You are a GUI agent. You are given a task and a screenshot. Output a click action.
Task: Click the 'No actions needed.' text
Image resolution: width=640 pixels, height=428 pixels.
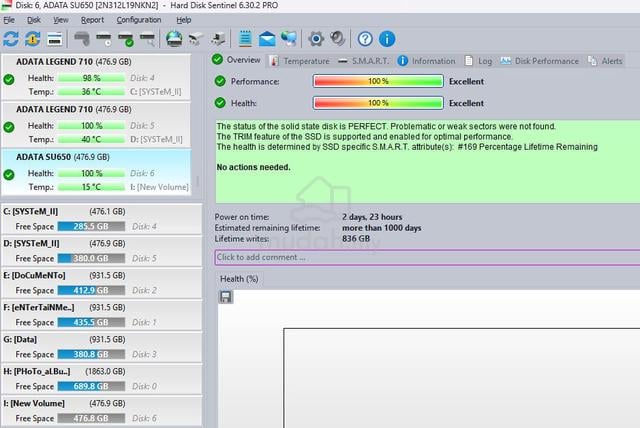253,167
